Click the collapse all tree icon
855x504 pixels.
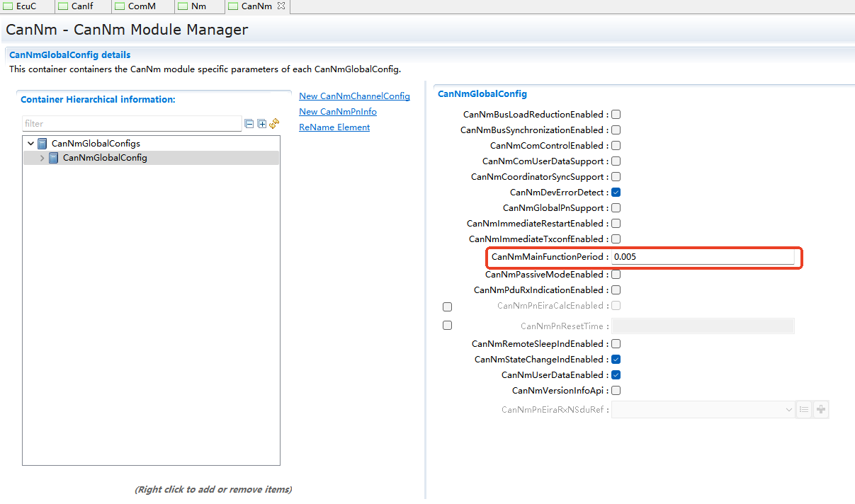click(249, 124)
